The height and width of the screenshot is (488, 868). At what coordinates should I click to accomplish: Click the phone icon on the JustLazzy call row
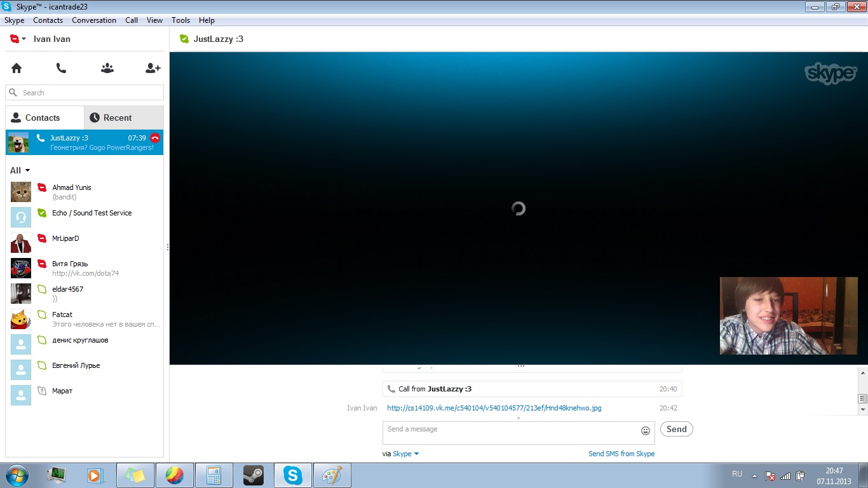click(x=41, y=138)
